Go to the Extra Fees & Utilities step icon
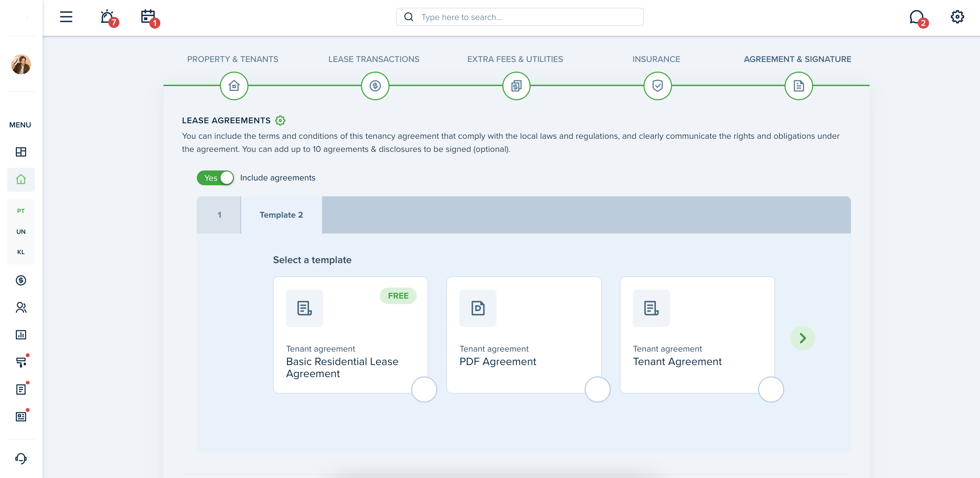 pos(516,86)
